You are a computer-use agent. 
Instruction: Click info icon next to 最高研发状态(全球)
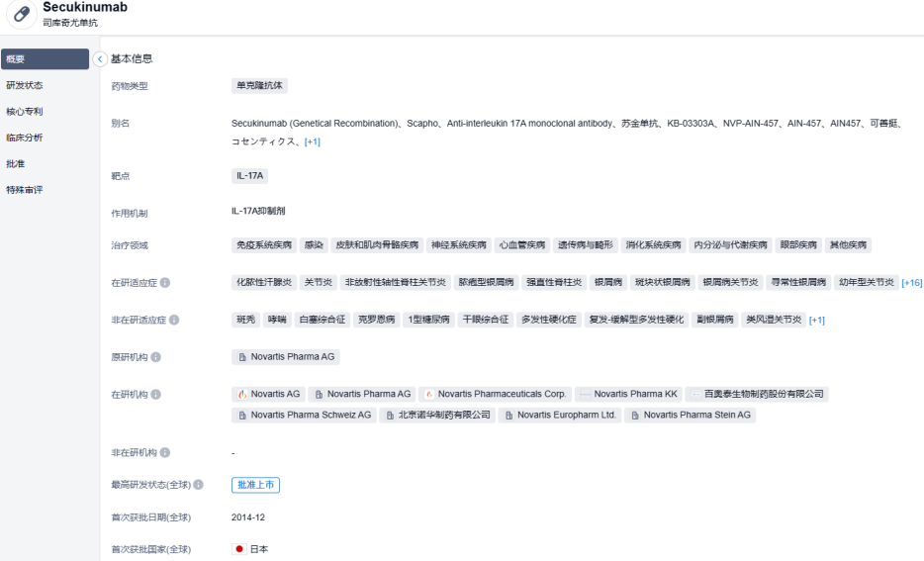pyautogui.click(x=199, y=485)
